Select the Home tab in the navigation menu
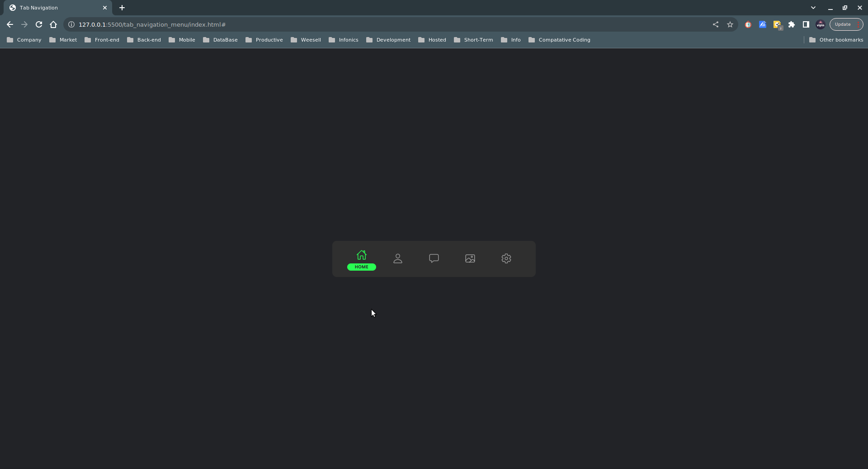Viewport: 868px width, 469px height. point(361,258)
